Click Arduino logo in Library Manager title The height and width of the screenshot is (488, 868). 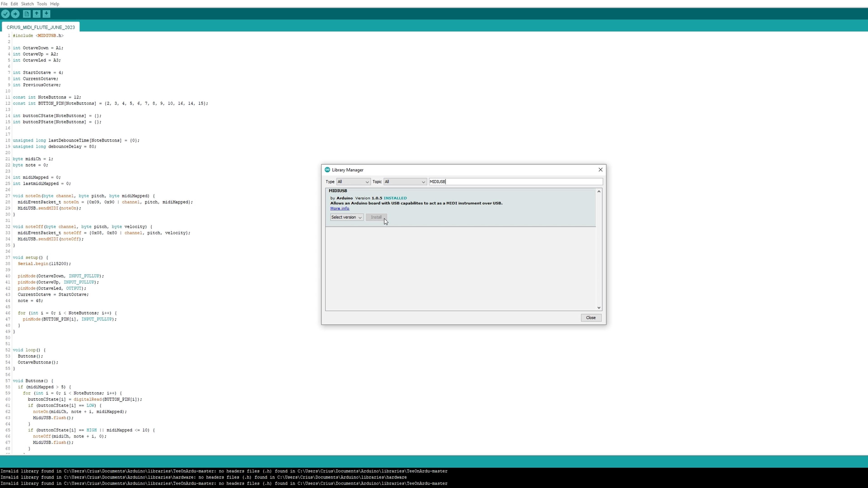327,170
